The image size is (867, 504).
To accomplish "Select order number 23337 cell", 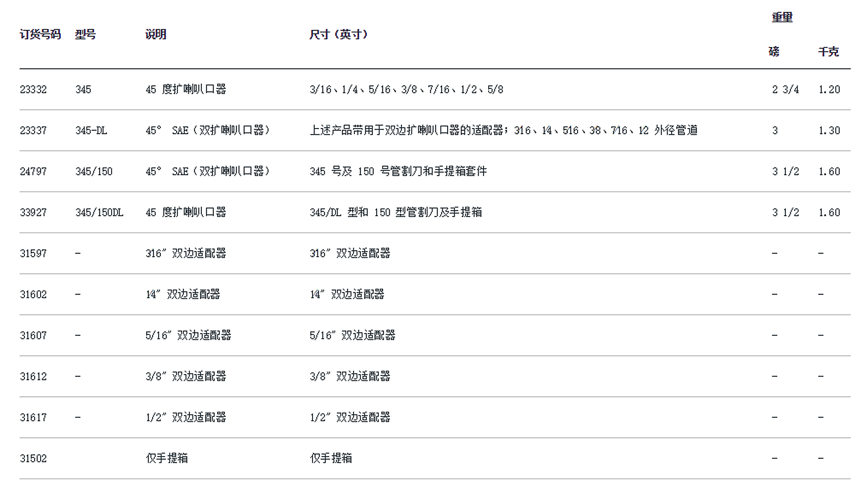I will click(33, 130).
